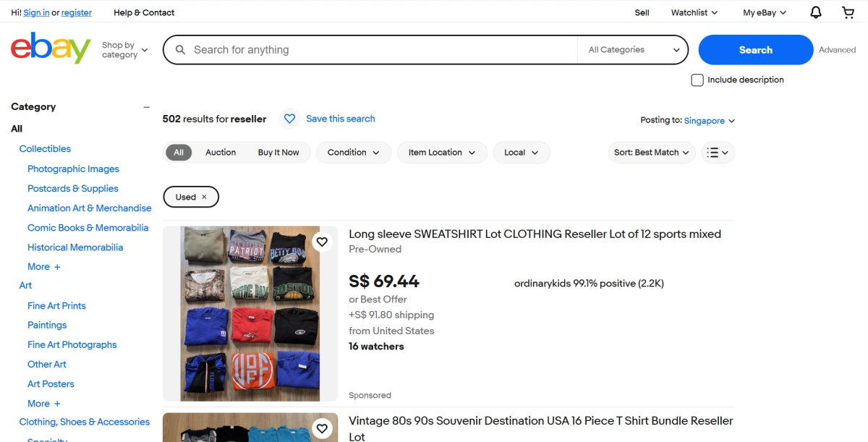Open the notifications bell
Image resolution: width=868 pixels, height=442 pixels.
coord(815,12)
